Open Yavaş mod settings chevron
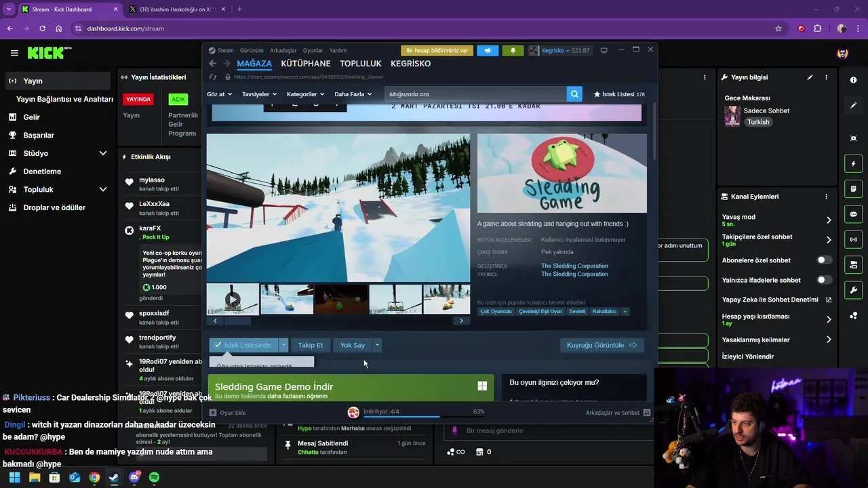The height and width of the screenshot is (488, 868). (829, 220)
